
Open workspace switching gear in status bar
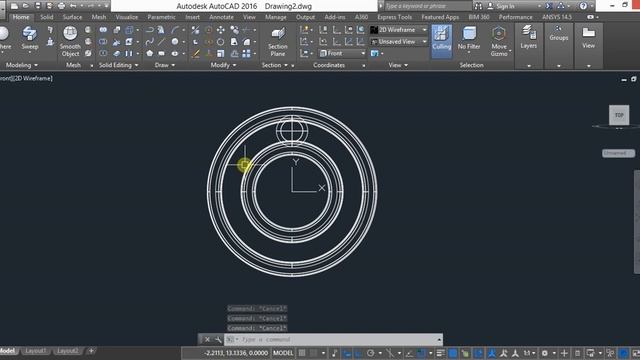click(545, 353)
